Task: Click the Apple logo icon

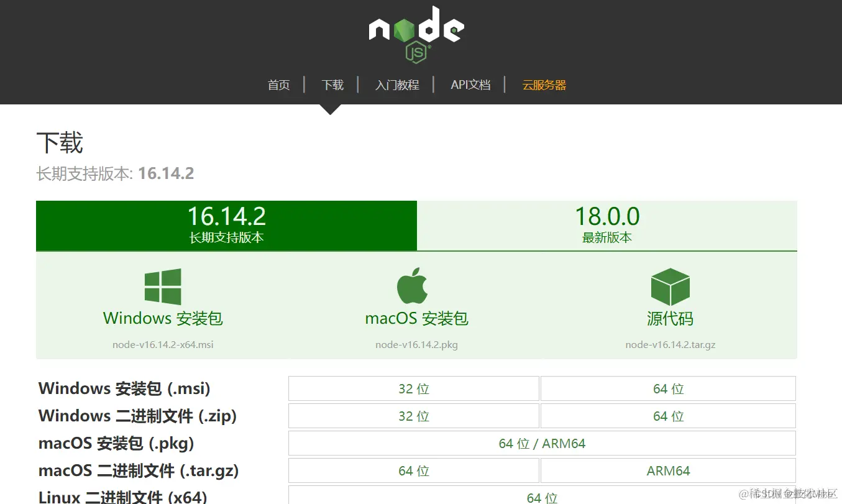Action: tap(413, 286)
